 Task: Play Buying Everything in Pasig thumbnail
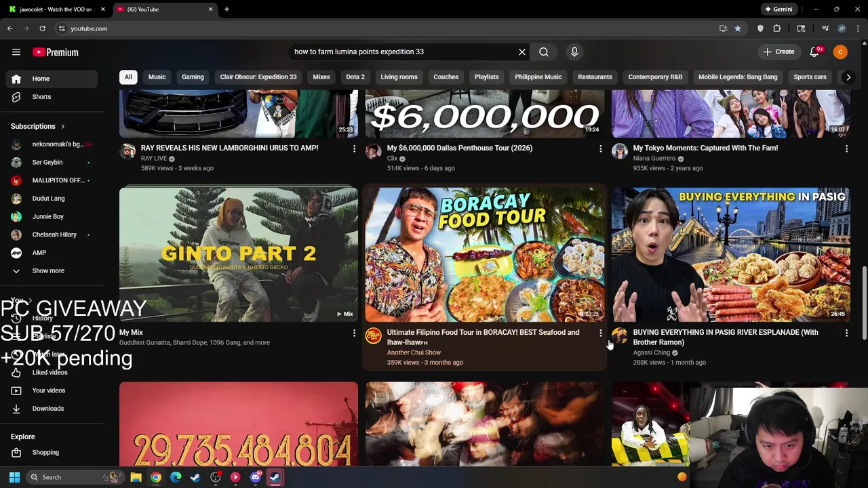click(731, 254)
